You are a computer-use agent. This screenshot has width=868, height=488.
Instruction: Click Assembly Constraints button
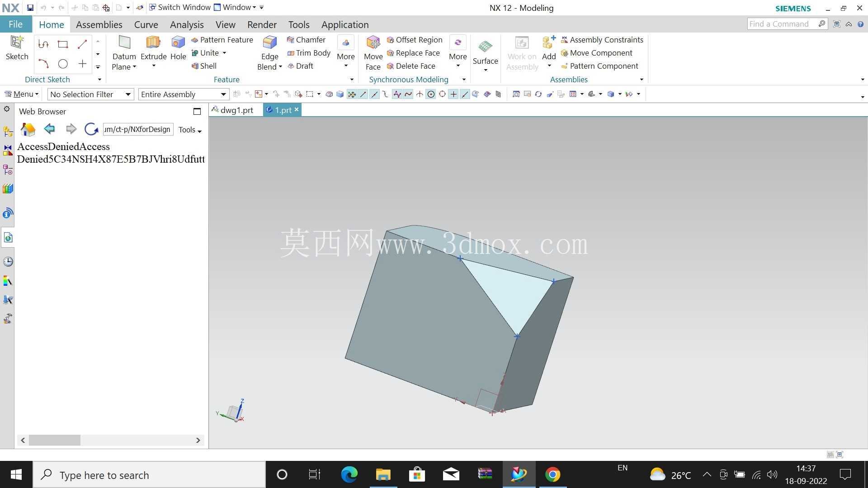(602, 40)
